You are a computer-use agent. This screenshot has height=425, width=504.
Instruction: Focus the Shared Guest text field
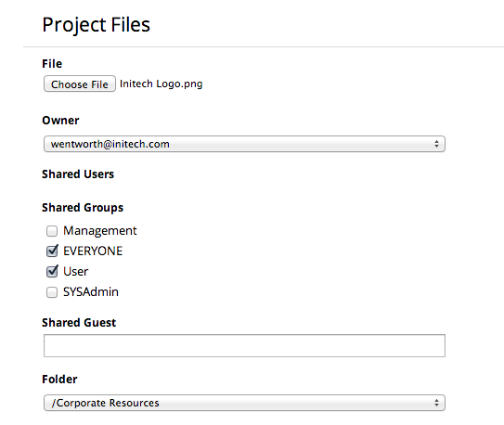point(244,345)
